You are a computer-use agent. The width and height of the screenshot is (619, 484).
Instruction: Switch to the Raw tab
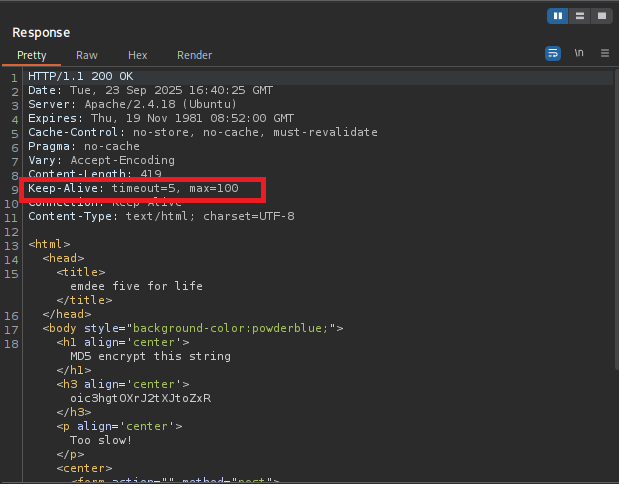click(x=87, y=55)
